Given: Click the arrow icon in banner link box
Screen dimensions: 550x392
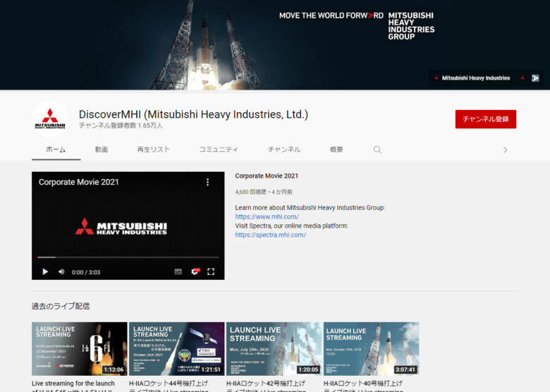Looking at the screenshot, I should pyautogui.click(x=535, y=78).
